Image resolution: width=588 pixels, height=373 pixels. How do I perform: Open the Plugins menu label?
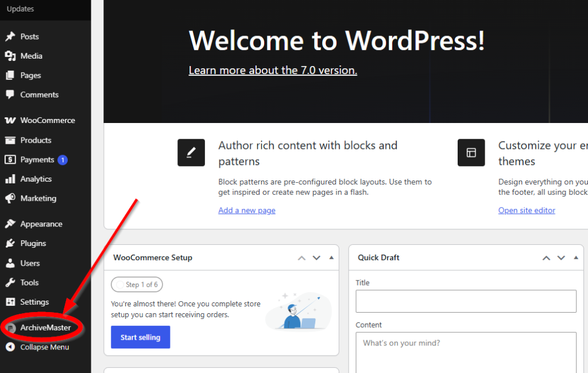click(33, 244)
